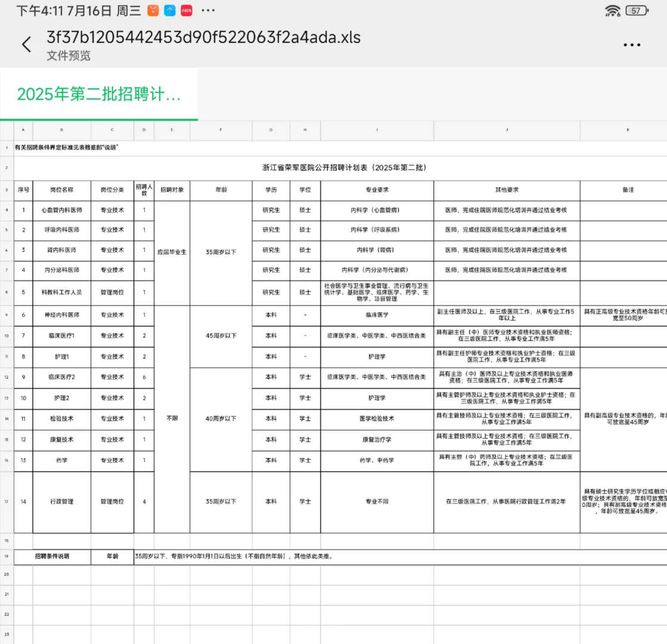Click the 心血管内科医师 cell
667x644 pixels.
click(61, 210)
